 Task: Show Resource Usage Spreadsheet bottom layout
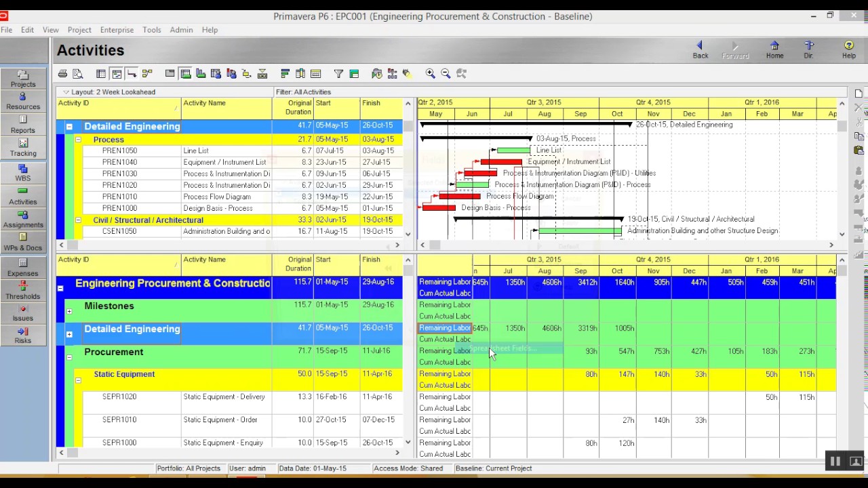pyautogui.click(x=216, y=73)
